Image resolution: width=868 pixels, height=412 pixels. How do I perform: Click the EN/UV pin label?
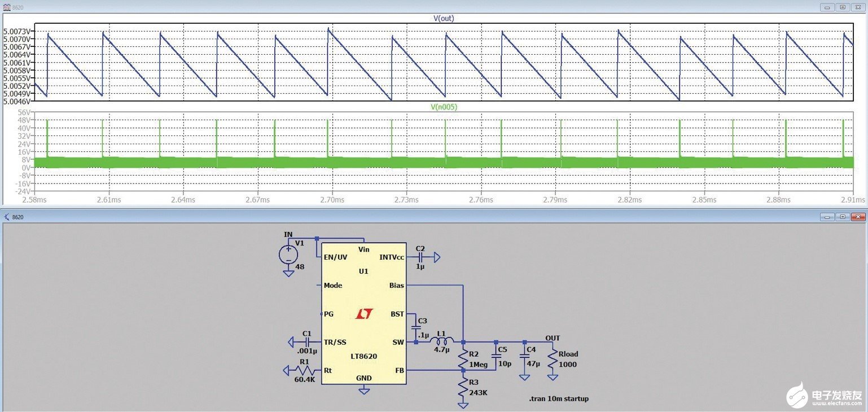(x=335, y=257)
